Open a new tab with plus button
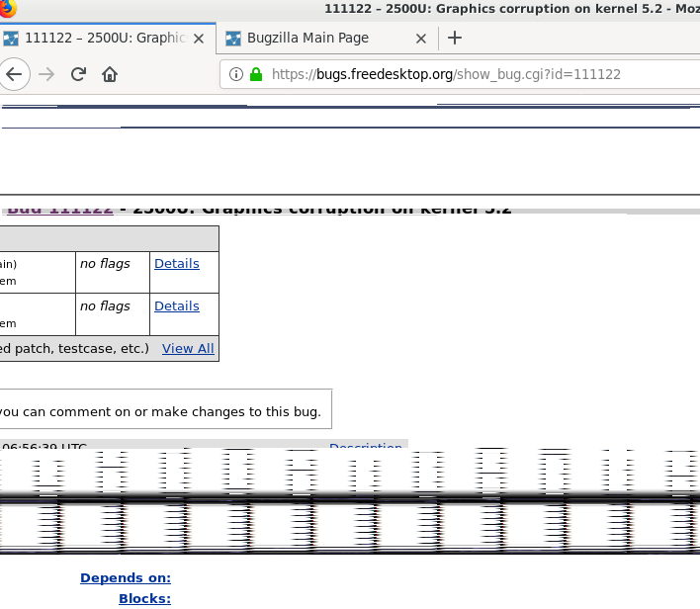This screenshot has width=700, height=609. 455,38
